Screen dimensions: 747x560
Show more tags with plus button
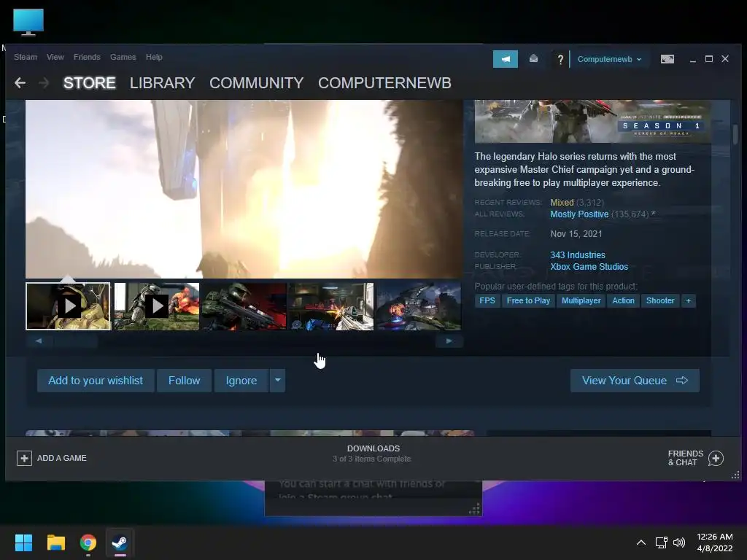689,300
